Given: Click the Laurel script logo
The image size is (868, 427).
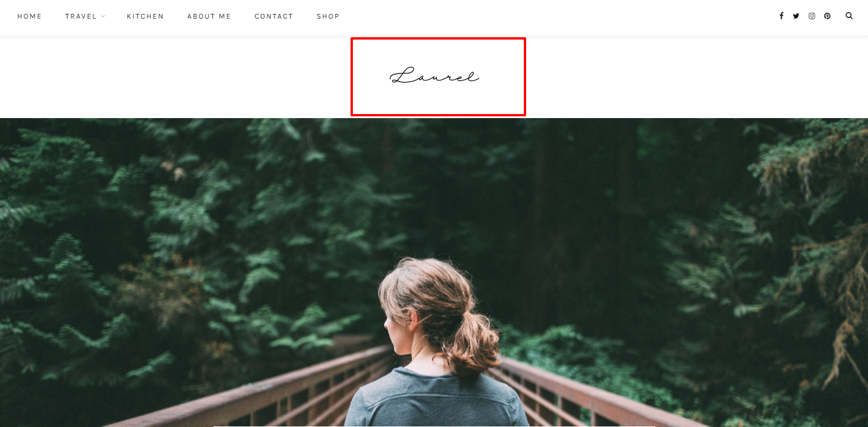Looking at the screenshot, I should pos(434,77).
